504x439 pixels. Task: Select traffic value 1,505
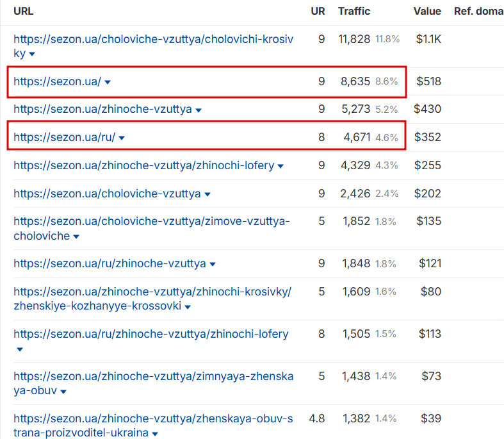click(357, 334)
